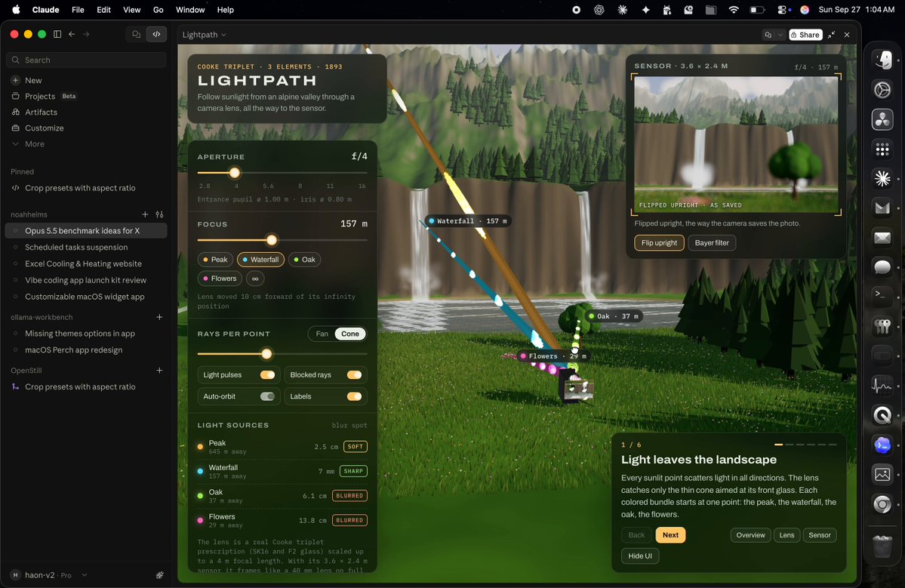
Task: Collapse the Pinned section header
Action: click(22, 171)
